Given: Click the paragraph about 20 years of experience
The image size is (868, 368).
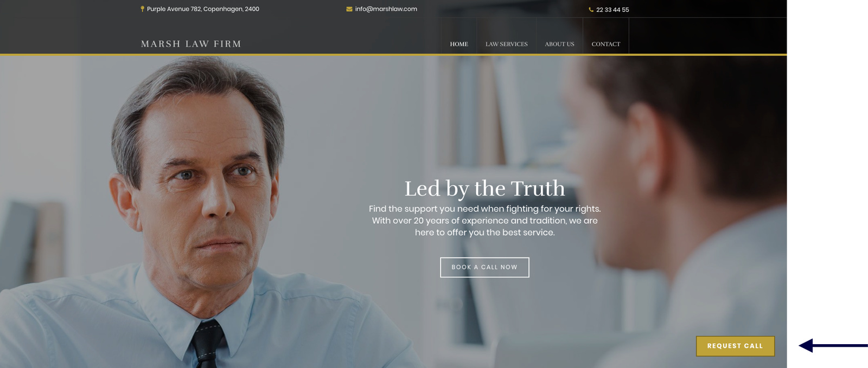Looking at the screenshot, I should (484, 221).
